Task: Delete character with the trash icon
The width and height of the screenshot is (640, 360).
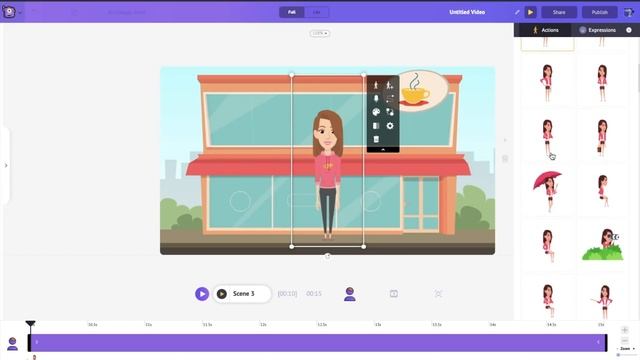Action: pyautogui.click(x=376, y=139)
